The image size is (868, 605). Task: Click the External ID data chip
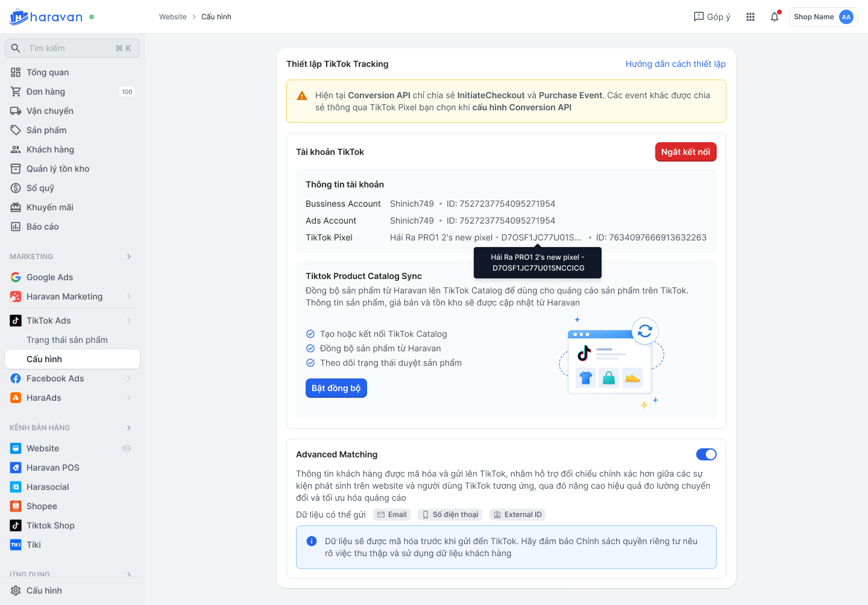coord(518,515)
